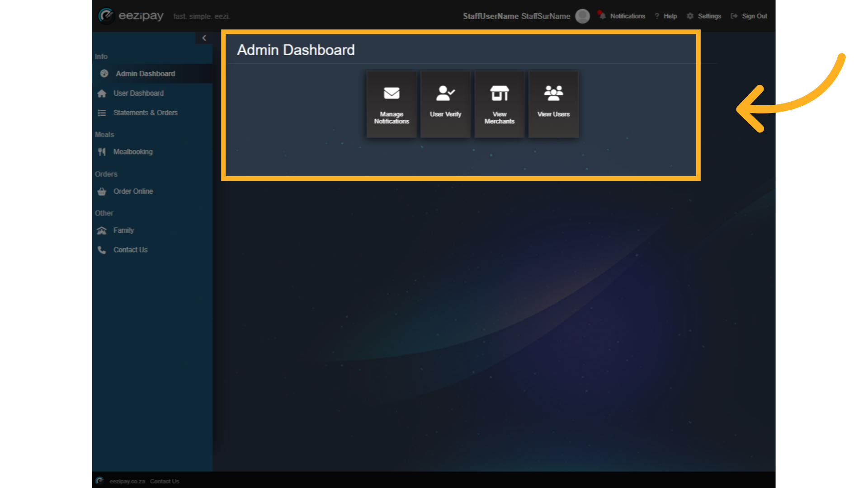Open Settings in the top bar
The height and width of the screenshot is (488, 868).
709,16
